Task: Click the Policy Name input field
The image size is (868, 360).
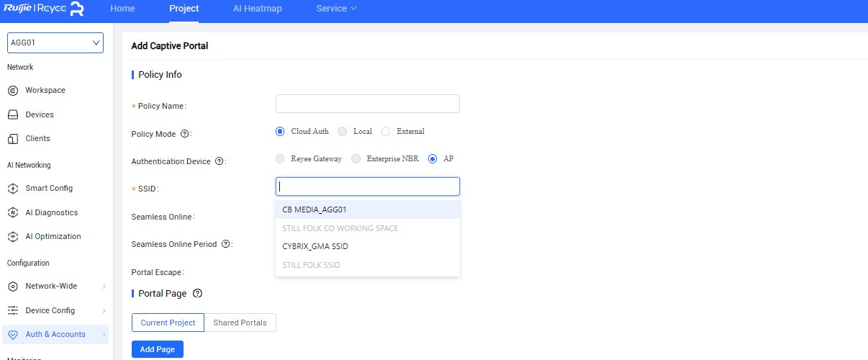Action: [x=368, y=104]
